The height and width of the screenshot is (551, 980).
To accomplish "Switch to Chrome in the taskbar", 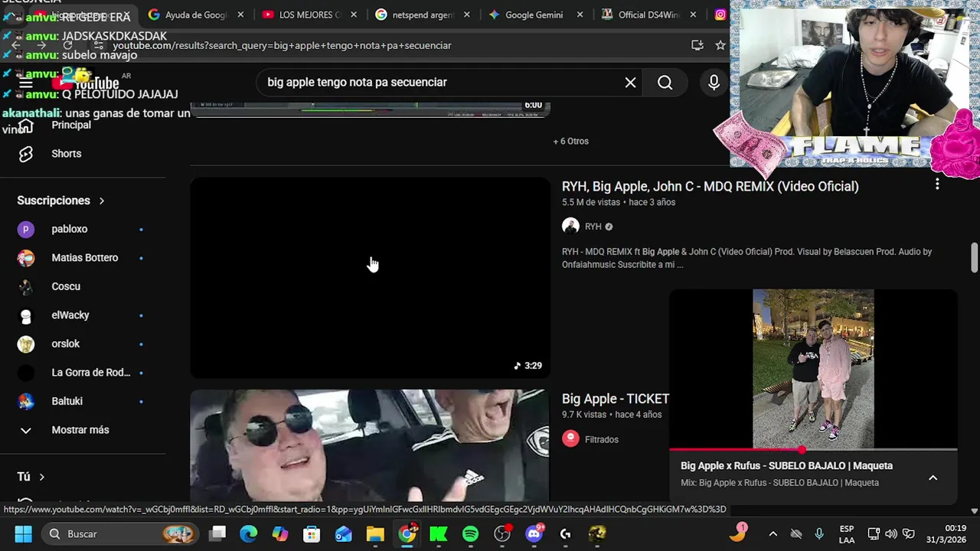I will [407, 533].
